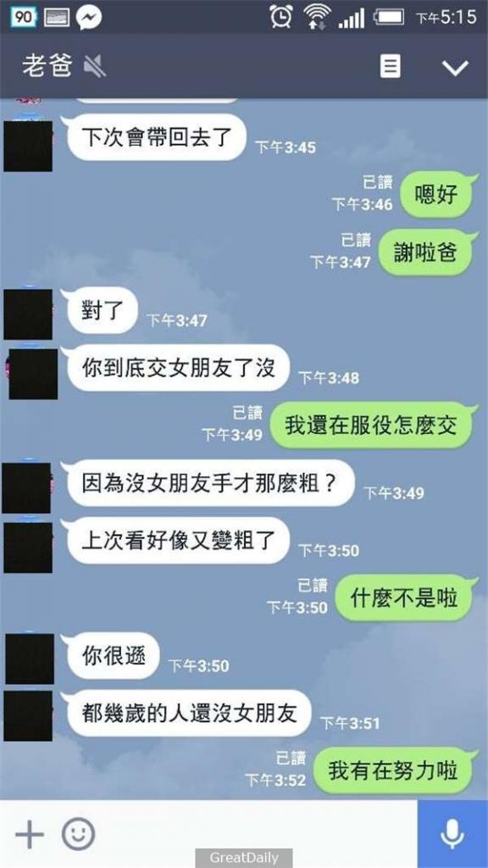Tap the avatar next to 你很遜

coord(30,659)
